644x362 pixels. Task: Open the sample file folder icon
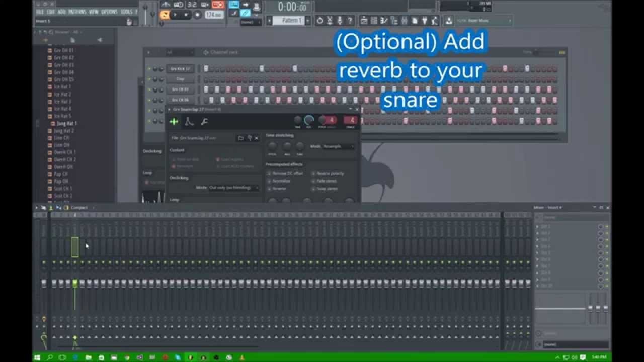(x=241, y=138)
